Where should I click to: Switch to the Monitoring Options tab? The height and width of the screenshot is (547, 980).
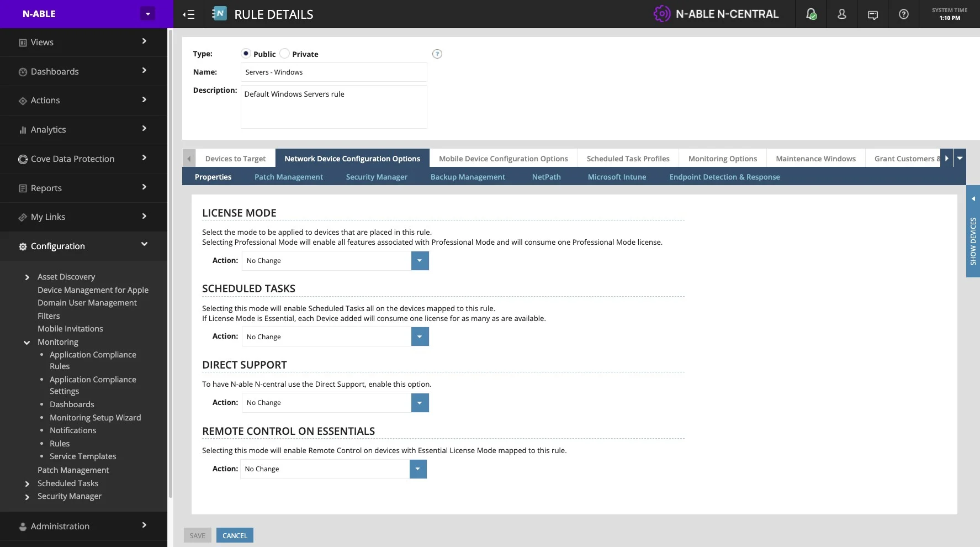click(723, 159)
